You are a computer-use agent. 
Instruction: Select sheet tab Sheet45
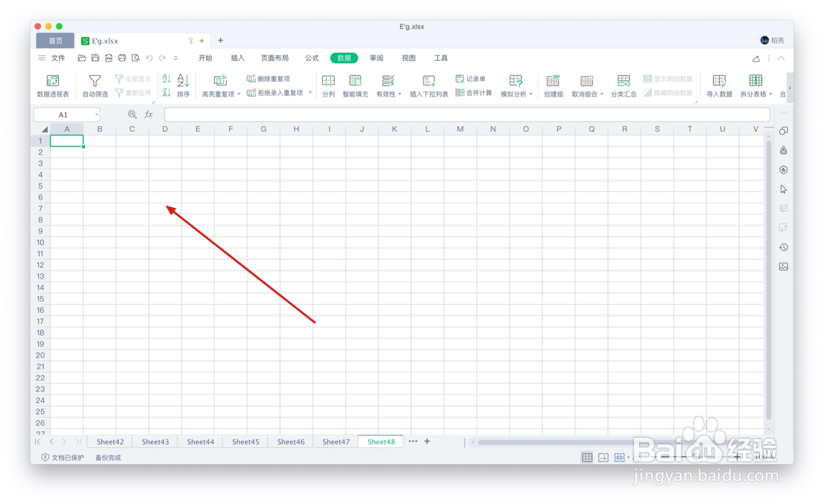[x=245, y=442]
